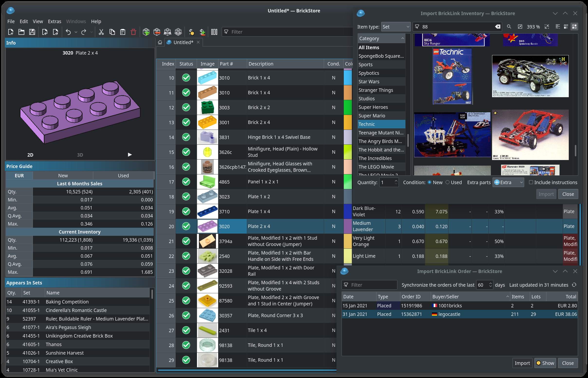Play the part preview animation
This screenshot has height=378, width=588.
coord(130,155)
